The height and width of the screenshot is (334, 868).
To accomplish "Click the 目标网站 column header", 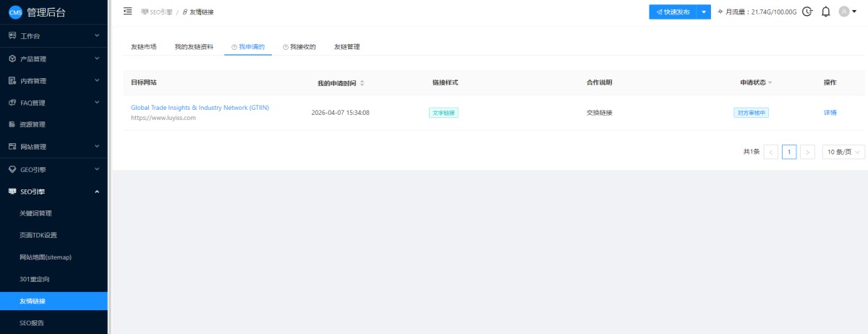I will click(x=144, y=82).
